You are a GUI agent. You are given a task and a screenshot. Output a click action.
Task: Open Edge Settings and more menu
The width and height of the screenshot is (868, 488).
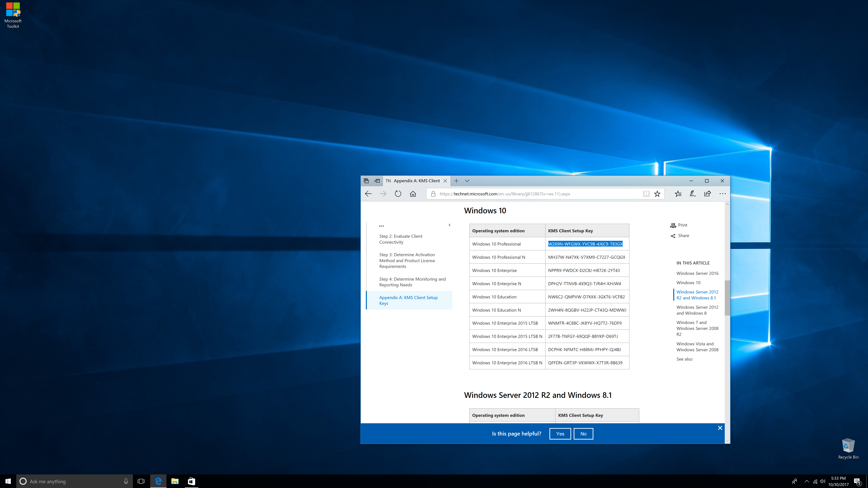722,194
